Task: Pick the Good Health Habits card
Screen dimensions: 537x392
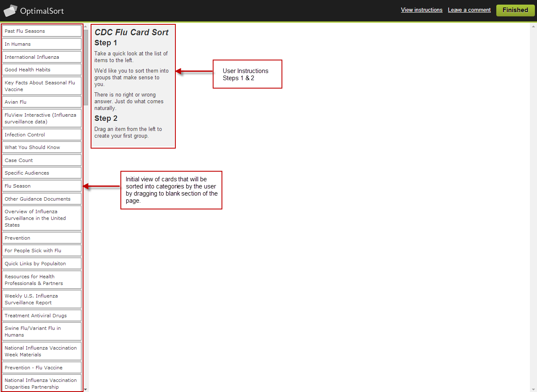Action: tap(42, 70)
